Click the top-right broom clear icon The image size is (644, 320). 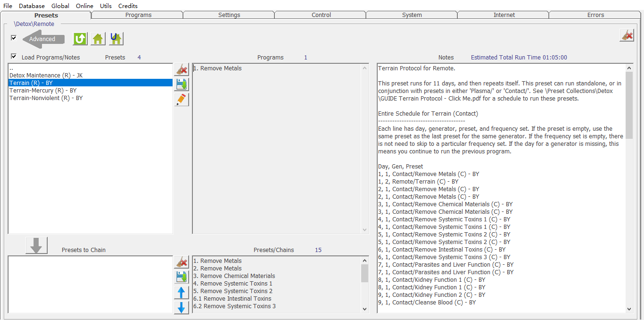coord(627,35)
